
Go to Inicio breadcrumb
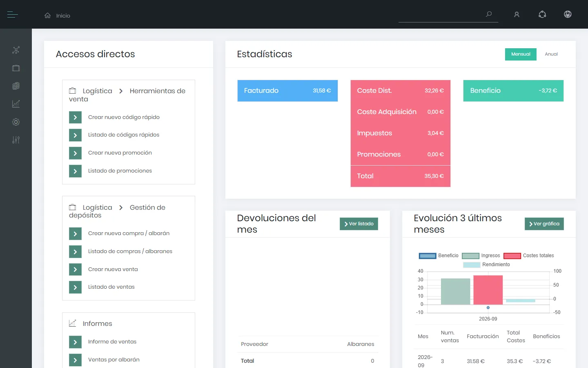(x=63, y=16)
